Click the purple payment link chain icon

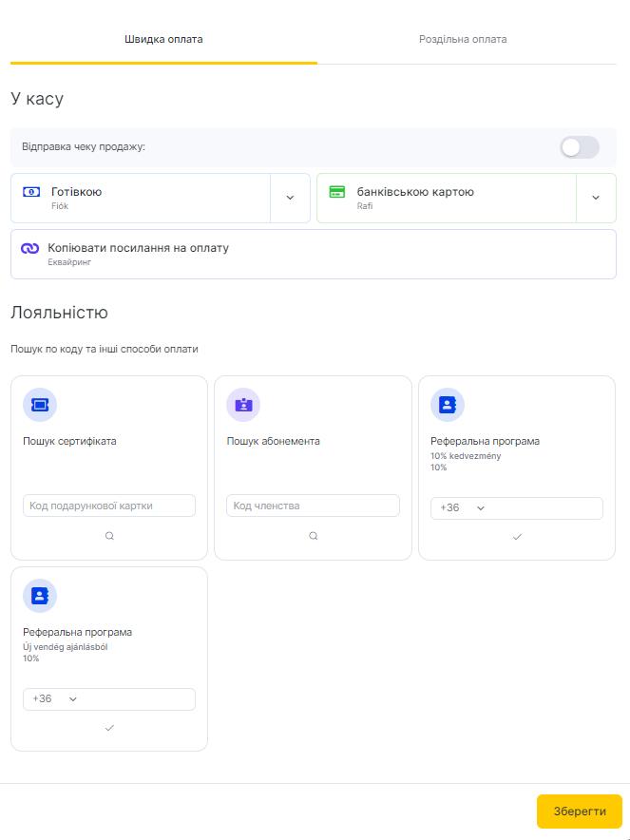(x=30, y=248)
